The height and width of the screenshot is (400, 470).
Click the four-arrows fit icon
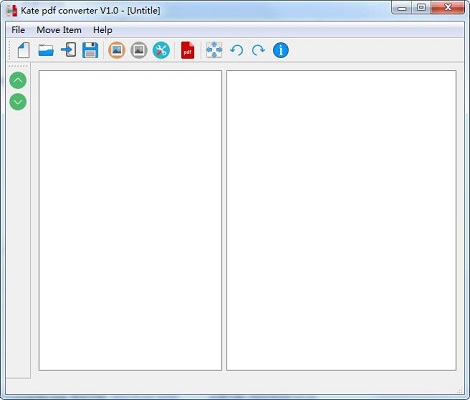[214, 50]
